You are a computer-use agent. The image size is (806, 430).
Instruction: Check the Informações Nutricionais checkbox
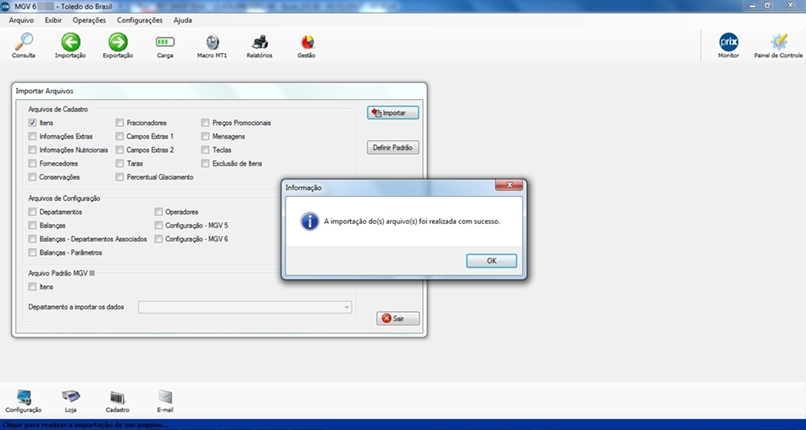32,150
